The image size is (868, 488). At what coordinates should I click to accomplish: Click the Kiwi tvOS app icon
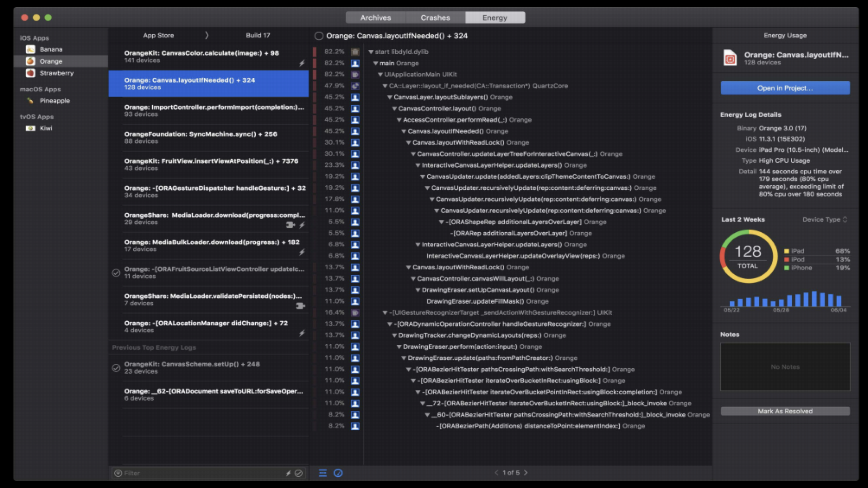point(30,128)
